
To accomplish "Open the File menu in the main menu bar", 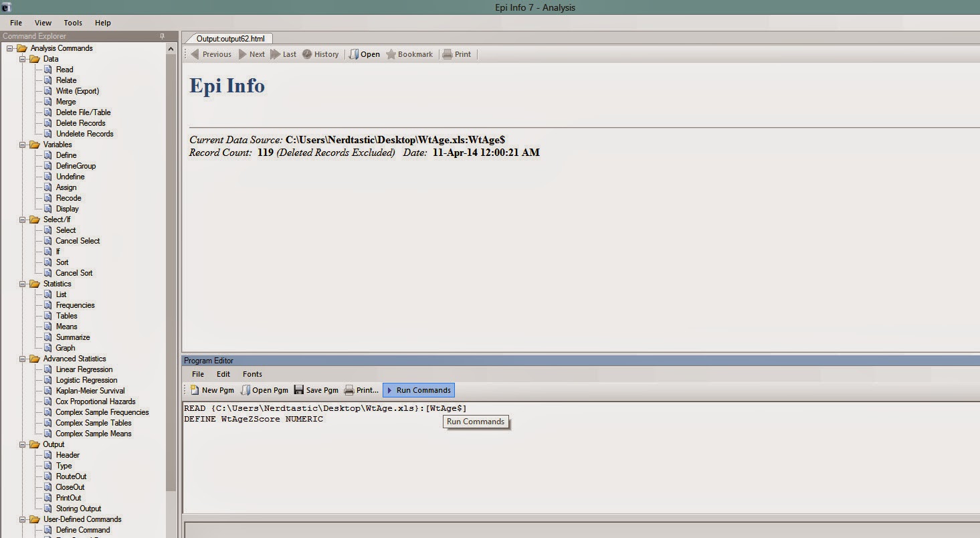I will [16, 23].
